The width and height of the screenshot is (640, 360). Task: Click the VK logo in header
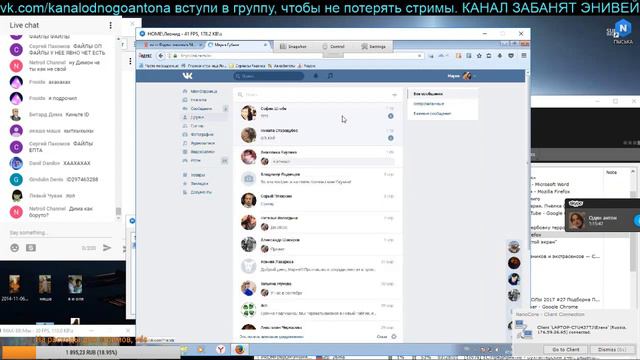187,76
